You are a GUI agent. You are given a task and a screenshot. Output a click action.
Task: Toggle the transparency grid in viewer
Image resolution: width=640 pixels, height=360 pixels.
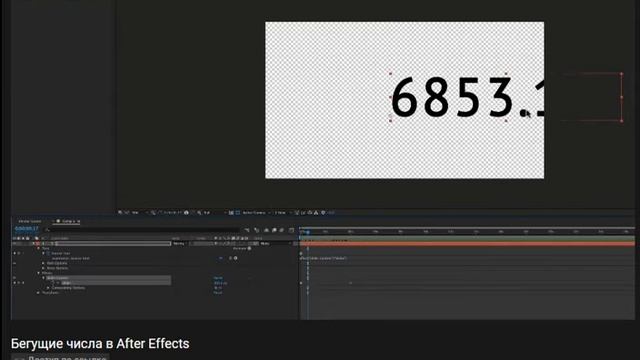tap(237, 213)
